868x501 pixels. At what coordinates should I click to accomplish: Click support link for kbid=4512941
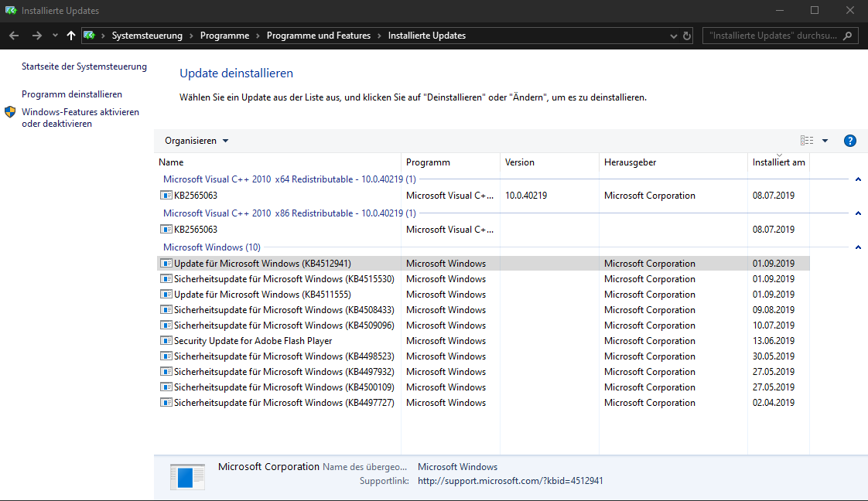pos(510,481)
